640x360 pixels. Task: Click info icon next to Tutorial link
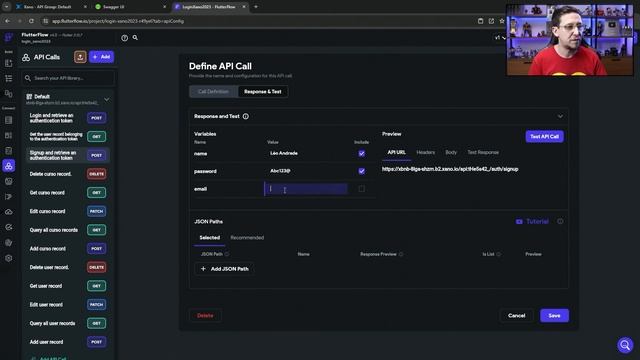point(560,221)
